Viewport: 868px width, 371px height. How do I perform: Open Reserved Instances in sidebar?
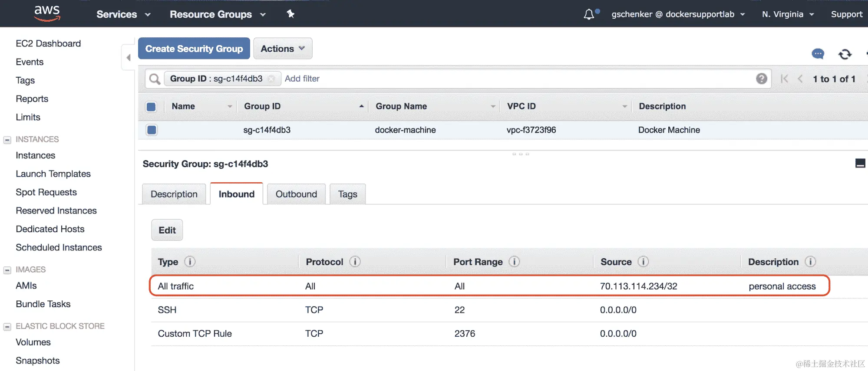coord(56,210)
